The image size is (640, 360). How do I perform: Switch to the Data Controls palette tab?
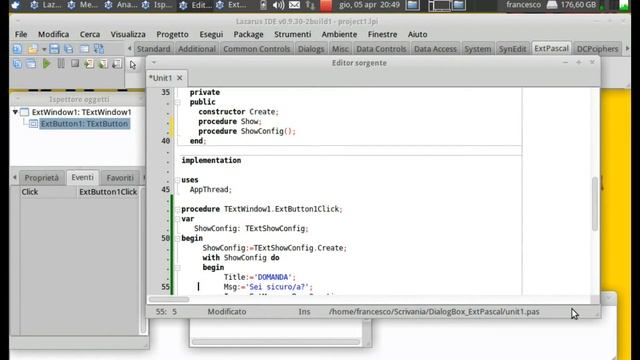pos(381,49)
